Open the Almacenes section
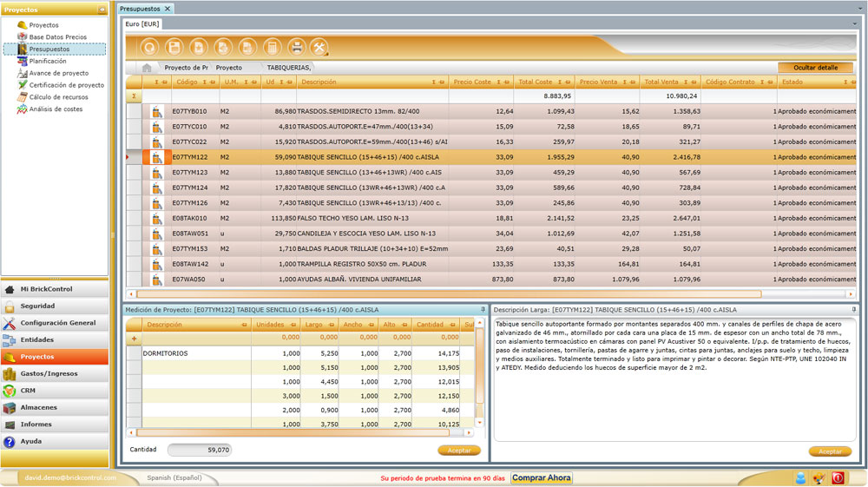868x487 pixels. 55,407
